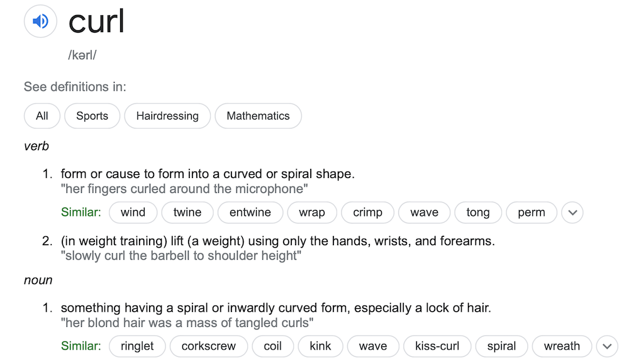Switch to Sports definitions

[92, 116]
